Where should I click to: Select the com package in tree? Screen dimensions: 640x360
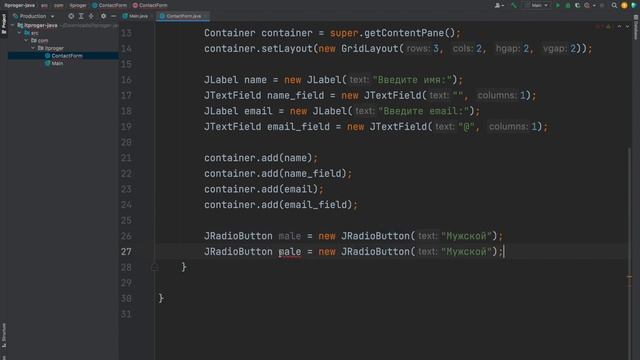(x=43, y=40)
